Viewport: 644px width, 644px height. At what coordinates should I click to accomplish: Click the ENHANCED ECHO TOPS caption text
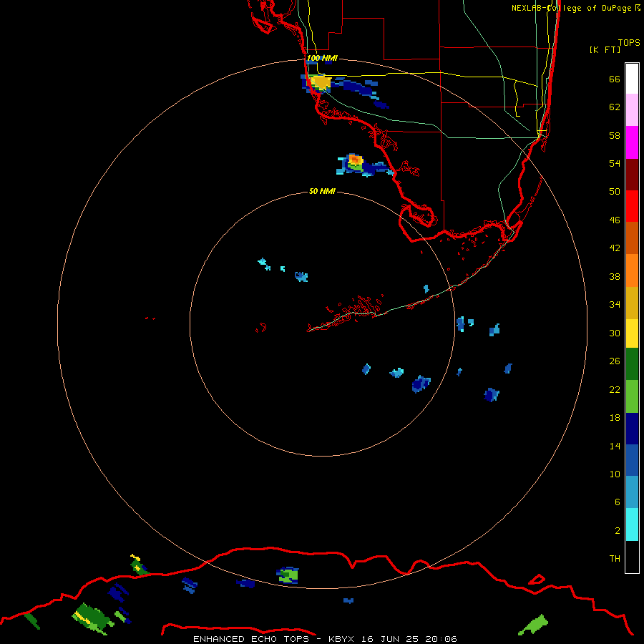251,639
